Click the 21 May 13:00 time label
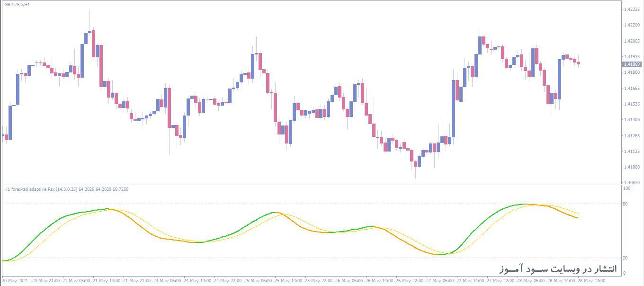644x286 pixels. pyautogui.click(x=107, y=280)
